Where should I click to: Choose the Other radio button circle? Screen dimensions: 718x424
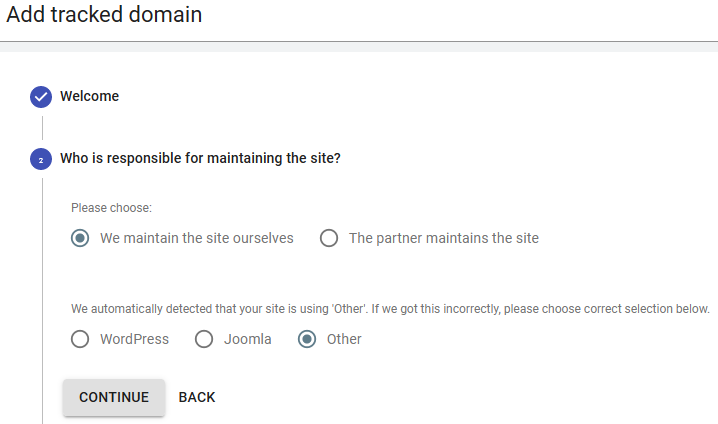(307, 339)
